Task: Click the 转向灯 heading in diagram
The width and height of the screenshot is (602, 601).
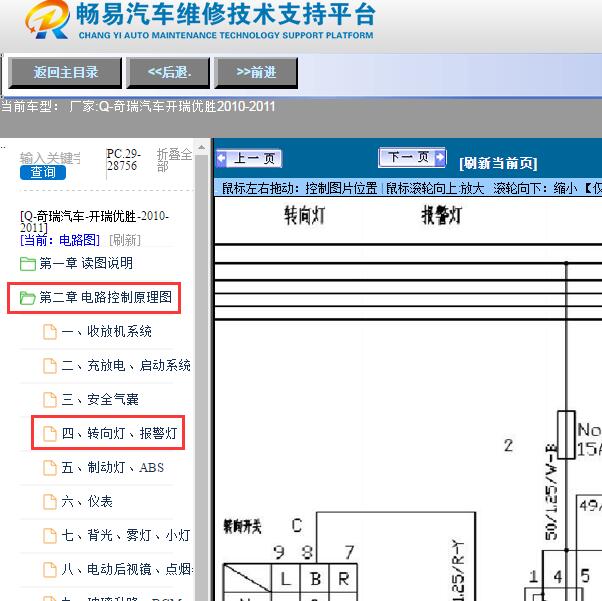Action: pyautogui.click(x=304, y=215)
